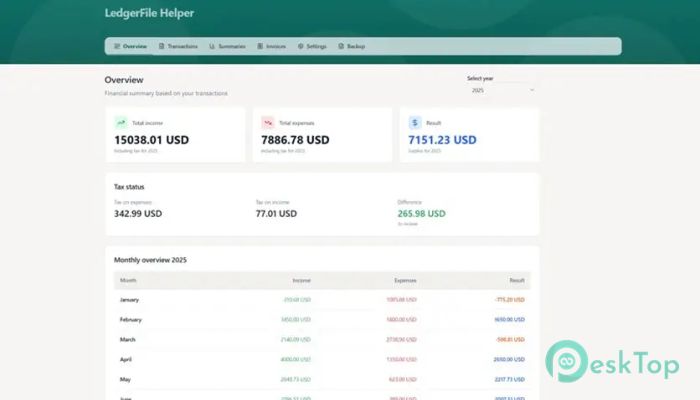Screen dimensions: 700x400
Task: Click the March result amount
Action: (510, 340)
